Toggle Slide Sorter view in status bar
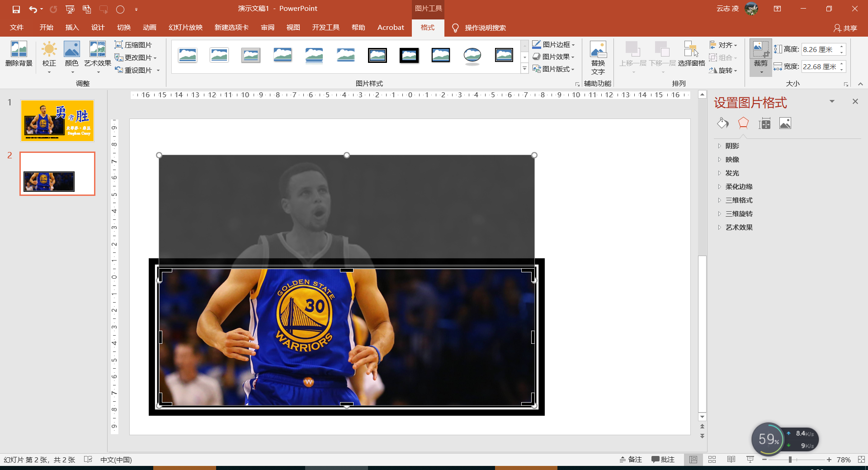 712,460
